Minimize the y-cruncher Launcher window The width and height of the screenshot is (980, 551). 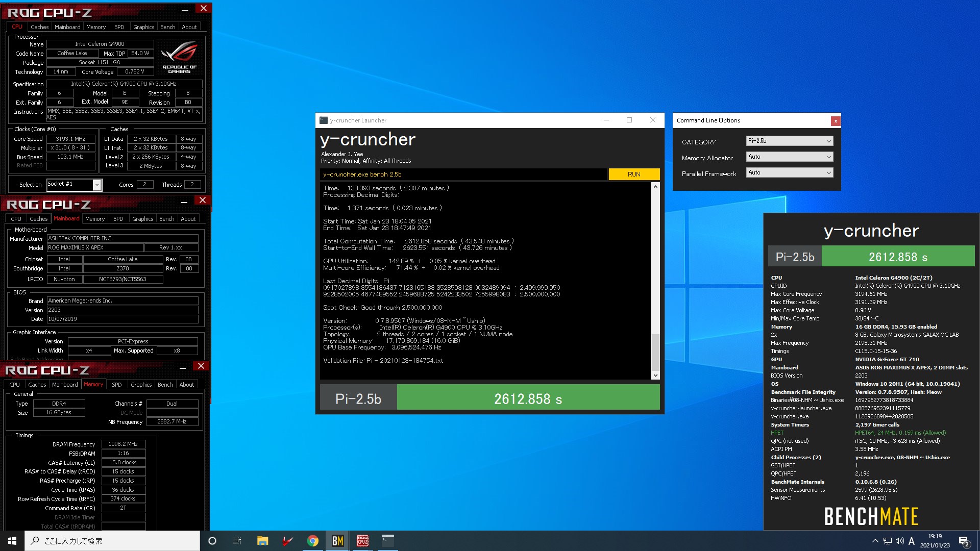click(606, 120)
